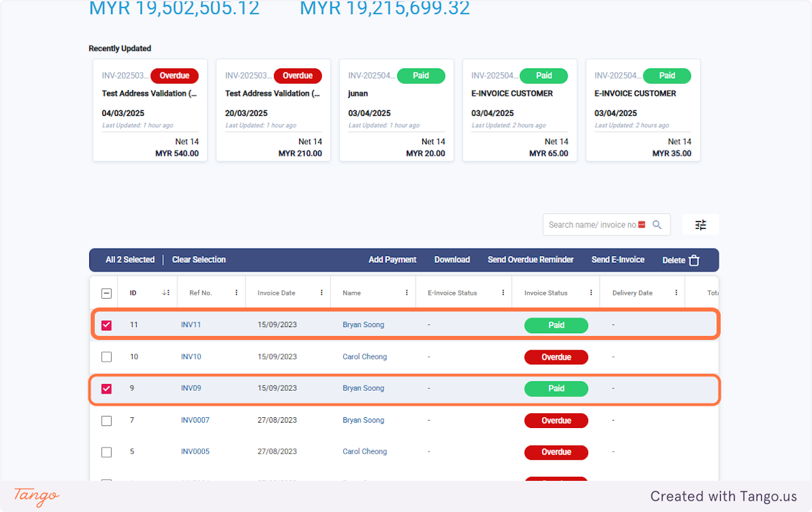Open Carol Cheong link in the INV0005 row

point(365,452)
